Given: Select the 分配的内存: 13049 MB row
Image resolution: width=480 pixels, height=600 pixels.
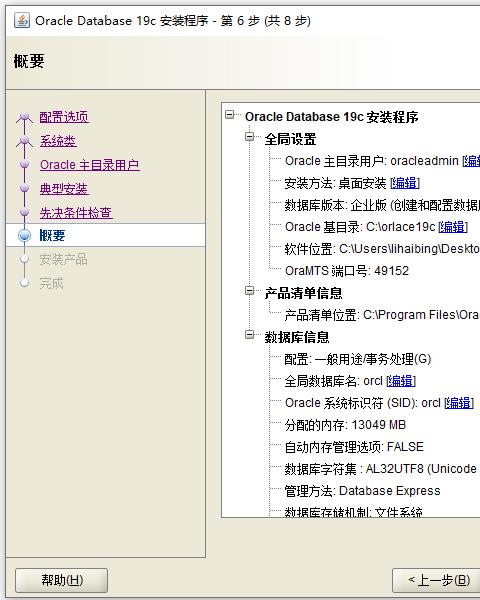Looking at the screenshot, I should click(x=345, y=425).
